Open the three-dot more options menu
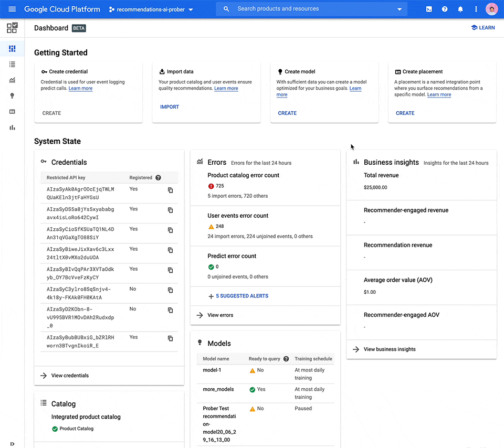Screen dimensions: 504x448 coord(476,9)
